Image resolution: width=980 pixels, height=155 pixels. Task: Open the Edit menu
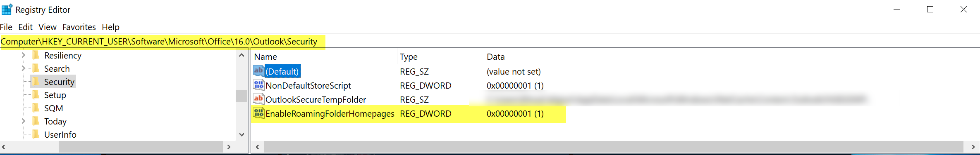tap(25, 27)
